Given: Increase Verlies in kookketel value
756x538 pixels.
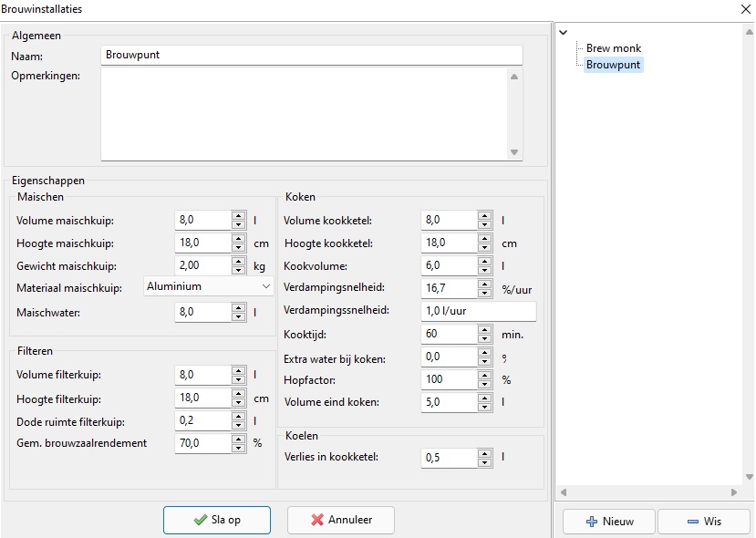Looking at the screenshot, I should [486, 453].
